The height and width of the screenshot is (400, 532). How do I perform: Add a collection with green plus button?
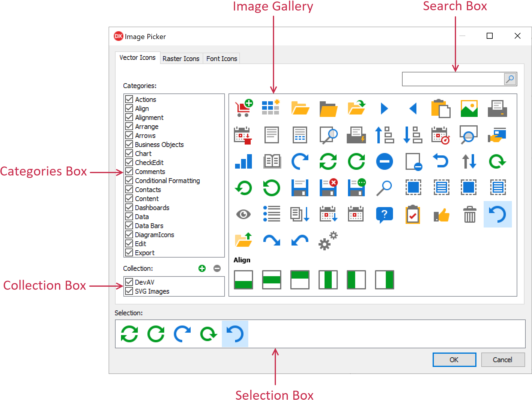202,268
